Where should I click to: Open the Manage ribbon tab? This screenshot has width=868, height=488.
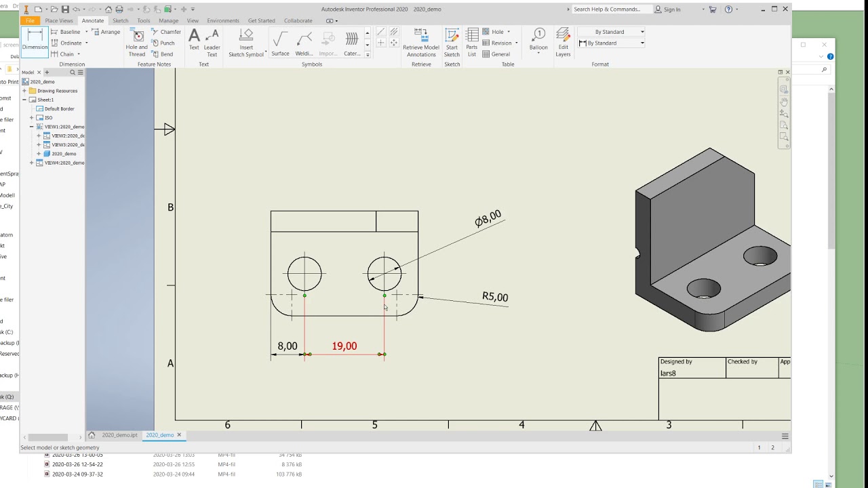click(168, 20)
